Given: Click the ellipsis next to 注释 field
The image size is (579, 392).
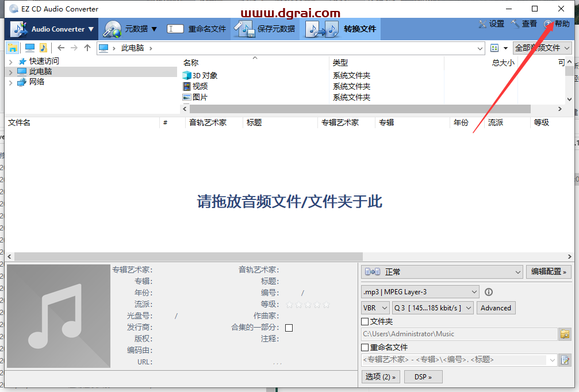Looking at the screenshot, I should click(x=277, y=364).
